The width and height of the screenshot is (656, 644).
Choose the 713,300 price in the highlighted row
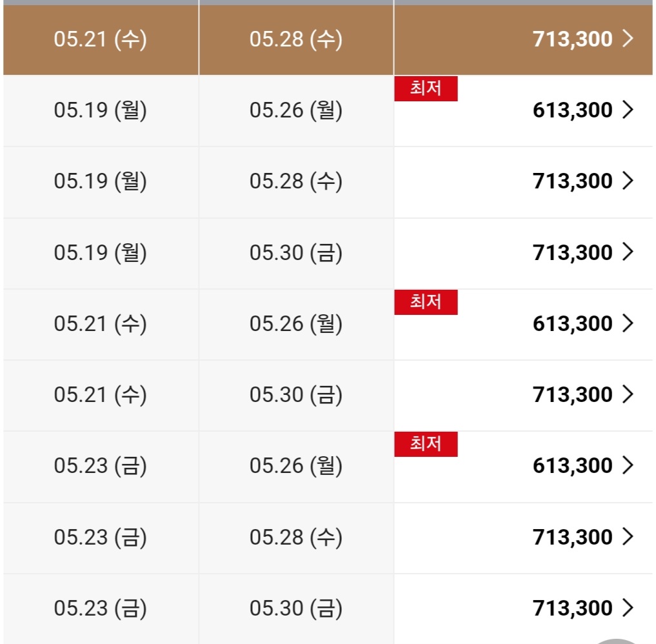(572, 39)
